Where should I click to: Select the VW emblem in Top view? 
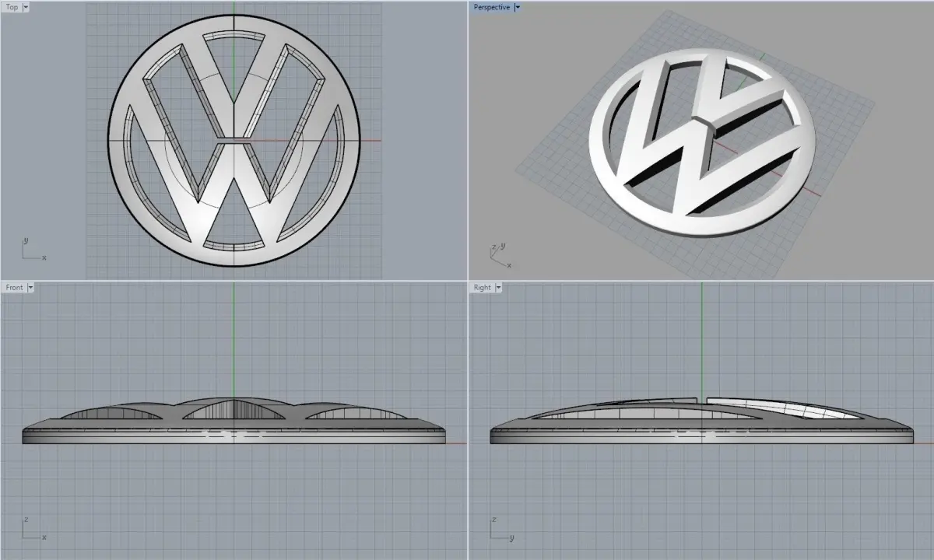234,141
